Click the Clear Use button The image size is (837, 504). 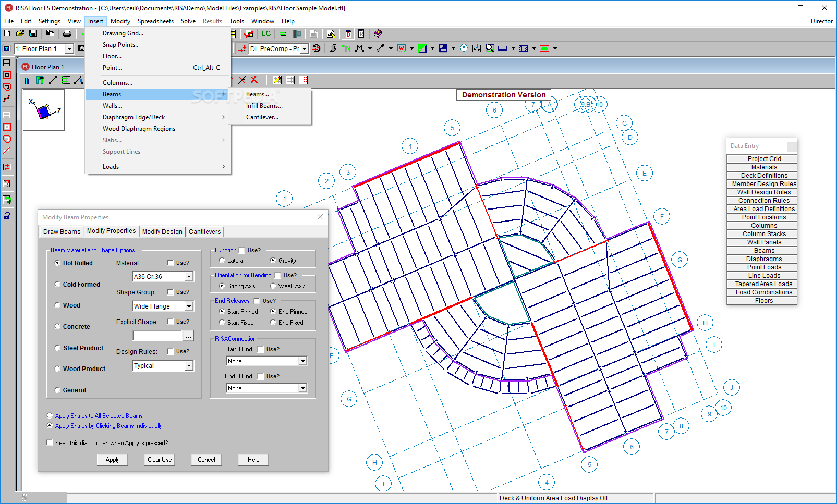(x=160, y=460)
